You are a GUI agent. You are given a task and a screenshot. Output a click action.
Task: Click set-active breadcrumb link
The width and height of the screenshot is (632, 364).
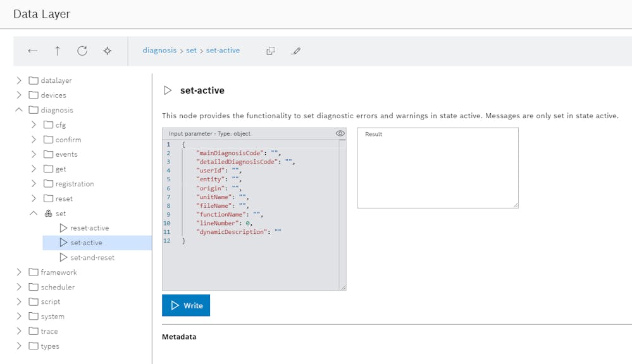coord(223,51)
